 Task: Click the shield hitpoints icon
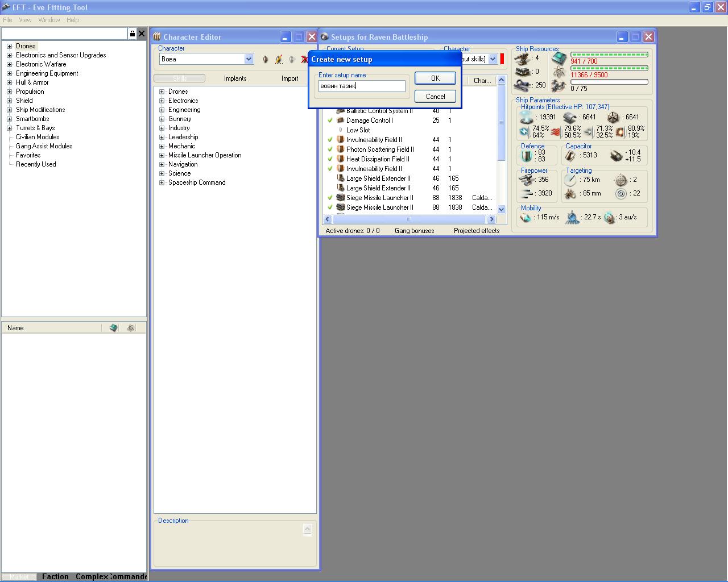tap(527, 117)
